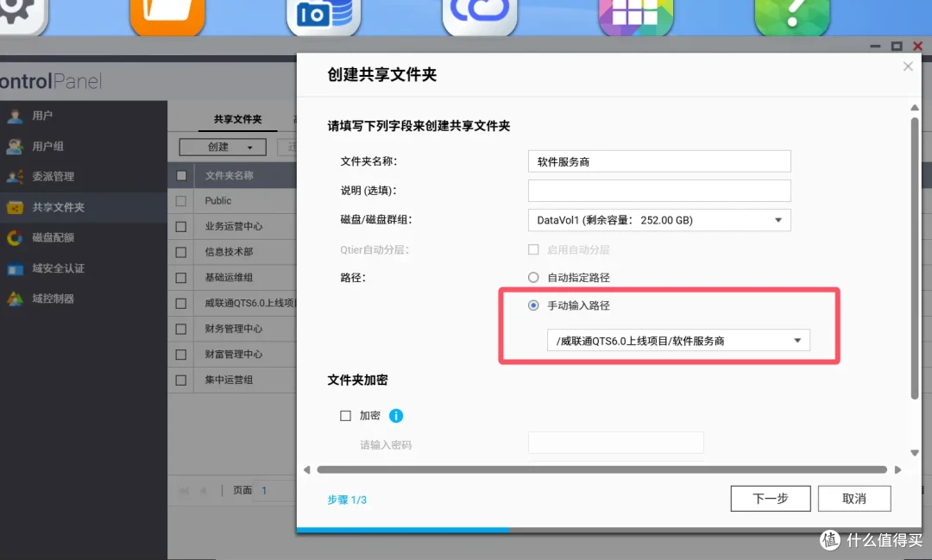Viewport: 932px width, 560px height.
Task: Click the delegation icon beside 委派管理
Action: pos(15,177)
